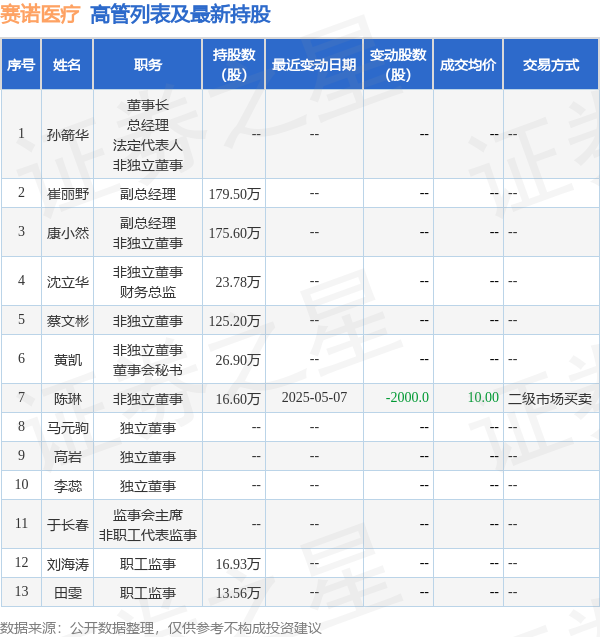Click 田雯's 职工监事 position cell
The width and height of the screenshot is (600, 637).
click(x=148, y=593)
